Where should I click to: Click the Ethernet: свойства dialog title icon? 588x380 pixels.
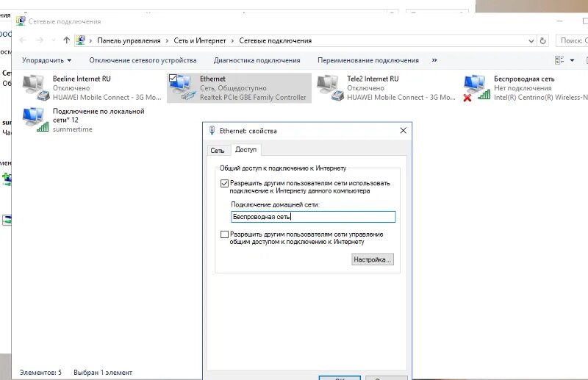tap(212, 131)
